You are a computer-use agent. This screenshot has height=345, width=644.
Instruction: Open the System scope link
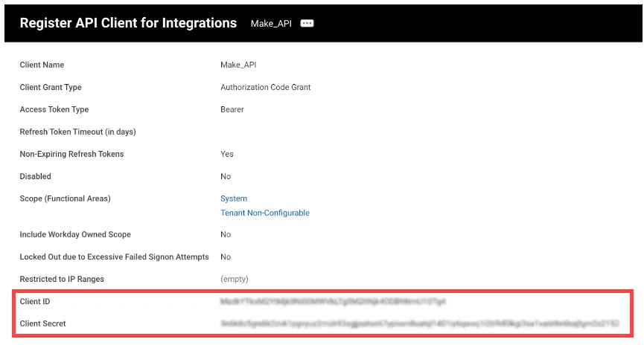click(234, 199)
